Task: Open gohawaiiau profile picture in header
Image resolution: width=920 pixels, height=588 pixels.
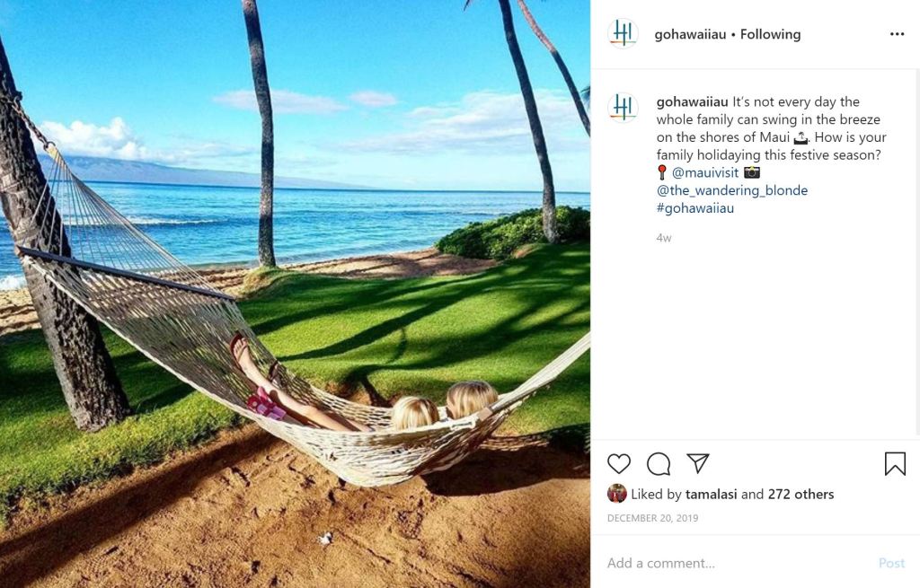Action: click(624, 33)
